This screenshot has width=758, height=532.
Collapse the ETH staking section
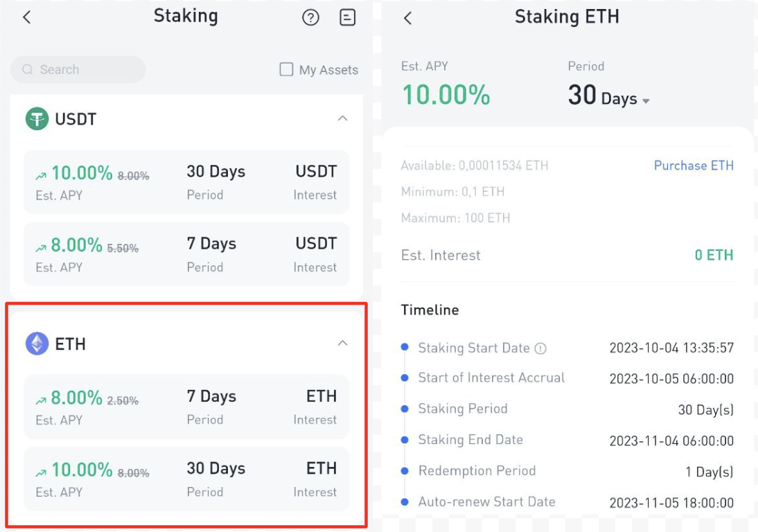(x=342, y=343)
